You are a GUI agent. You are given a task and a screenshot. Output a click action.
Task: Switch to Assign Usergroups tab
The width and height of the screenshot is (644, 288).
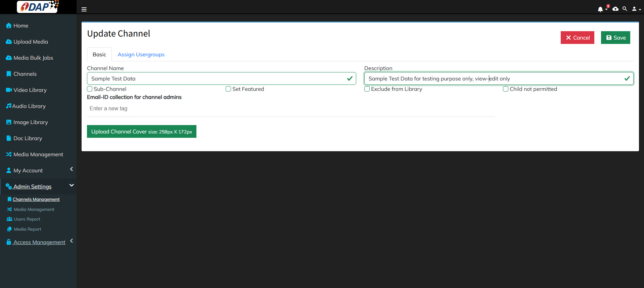coord(141,55)
